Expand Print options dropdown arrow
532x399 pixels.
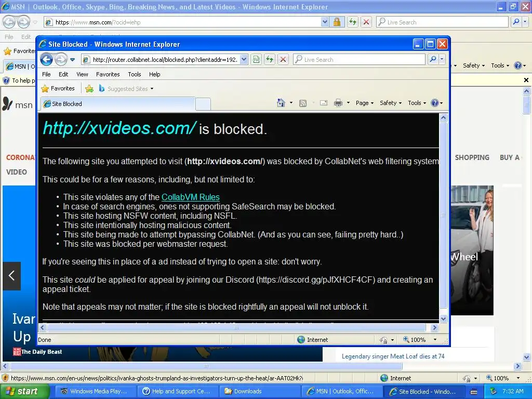click(x=348, y=103)
